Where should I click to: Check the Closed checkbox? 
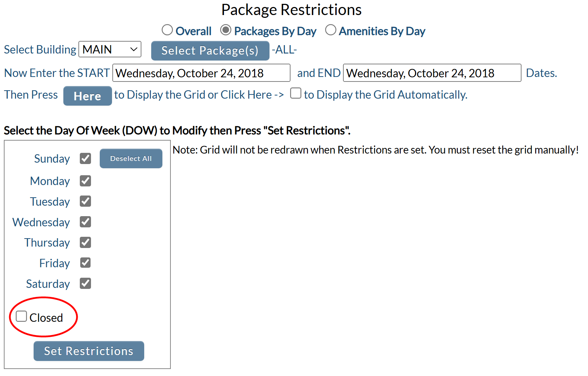(21, 316)
